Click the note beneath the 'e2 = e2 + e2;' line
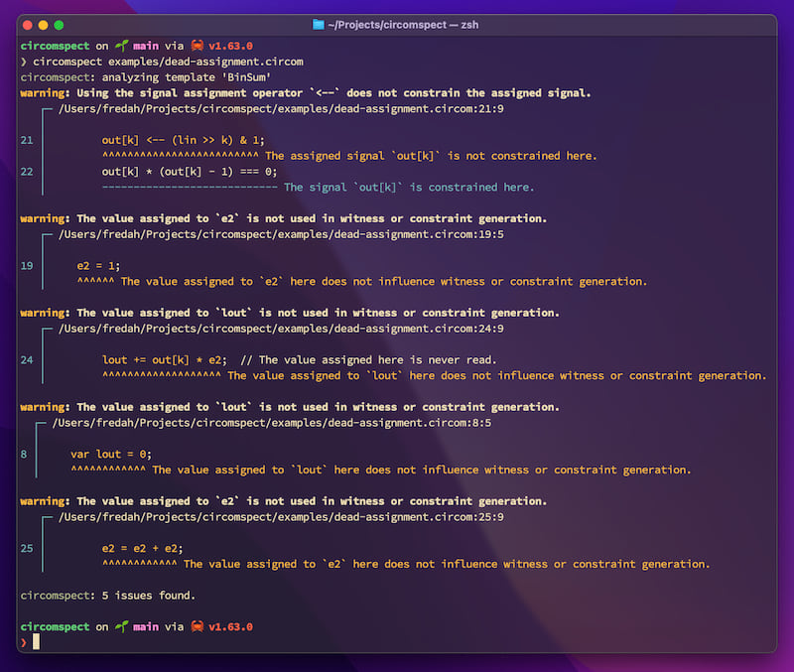794x672 pixels. click(x=447, y=564)
